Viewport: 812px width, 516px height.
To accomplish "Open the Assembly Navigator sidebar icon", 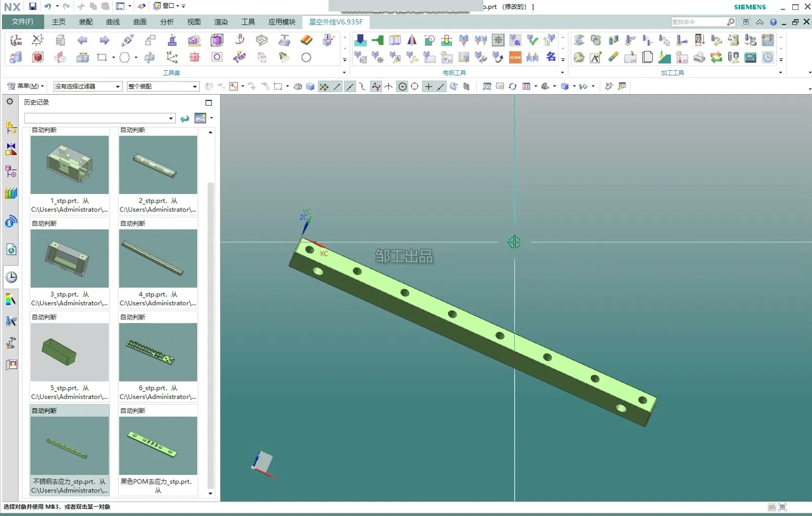I will (x=11, y=128).
